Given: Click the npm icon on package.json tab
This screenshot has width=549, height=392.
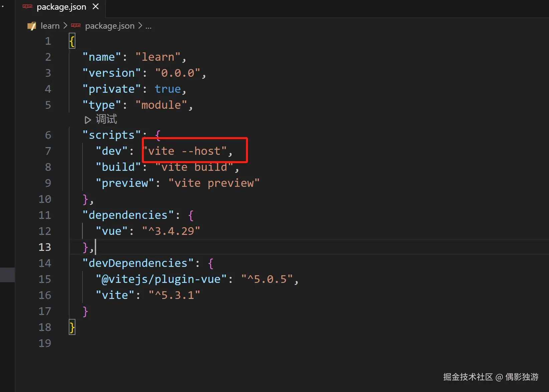Looking at the screenshot, I should click(x=27, y=7).
